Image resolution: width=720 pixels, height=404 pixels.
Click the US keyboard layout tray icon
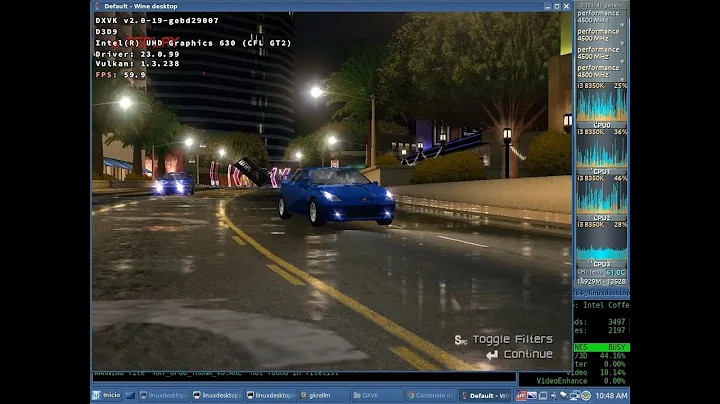click(521, 395)
